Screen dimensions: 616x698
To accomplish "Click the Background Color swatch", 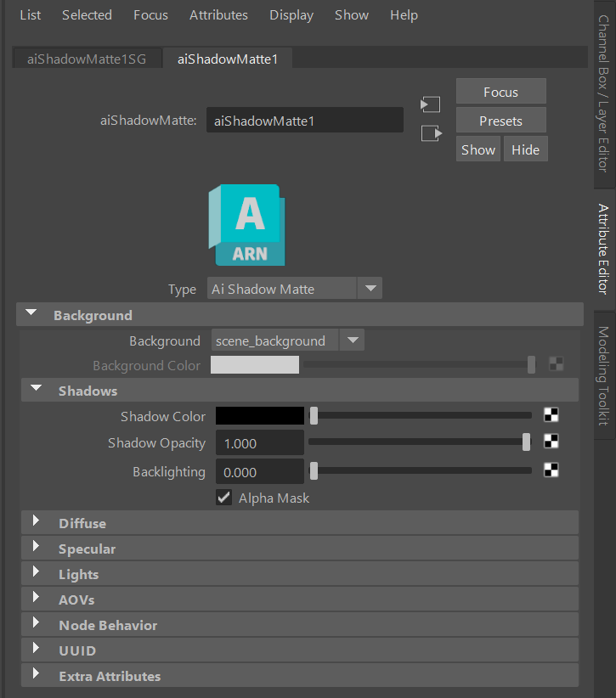I will (255, 364).
